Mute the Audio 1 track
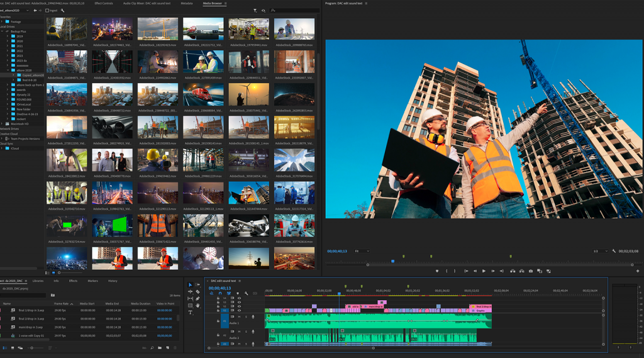 [240, 317]
